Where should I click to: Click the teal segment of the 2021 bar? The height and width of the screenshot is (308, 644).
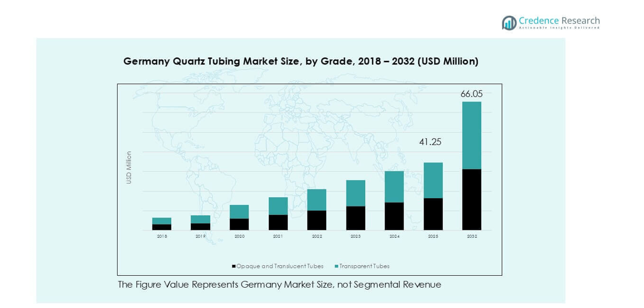pyautogui.click(x=278, y=206)
